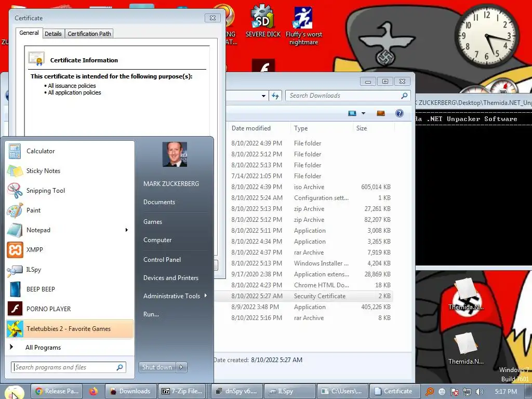Select the 405,226 KB Application row

[303, 307]
